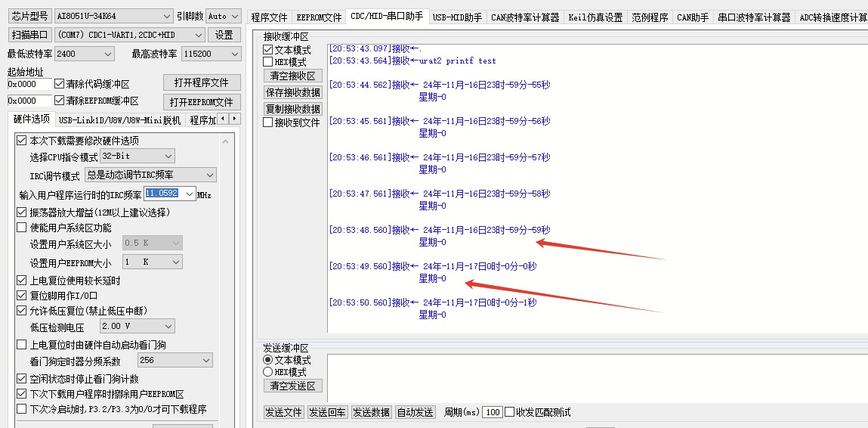
Task: Open the 最高波特率 115200 dropdown
Action: click(x=211, y=54)
